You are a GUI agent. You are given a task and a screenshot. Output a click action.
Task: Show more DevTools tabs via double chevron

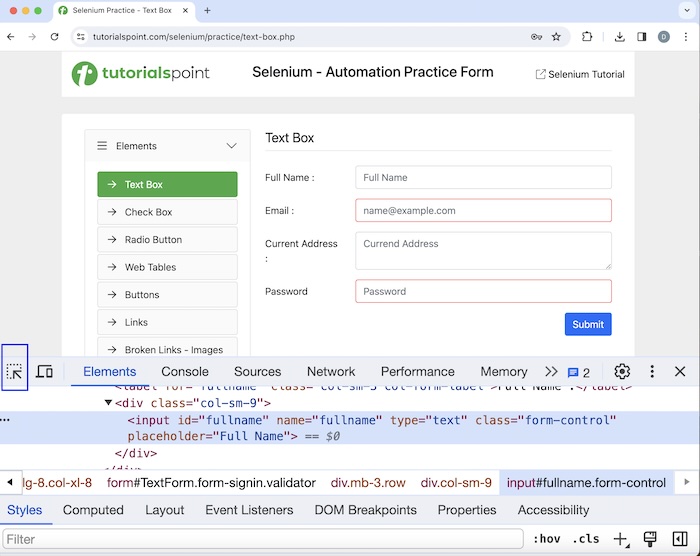pos(551,371)
